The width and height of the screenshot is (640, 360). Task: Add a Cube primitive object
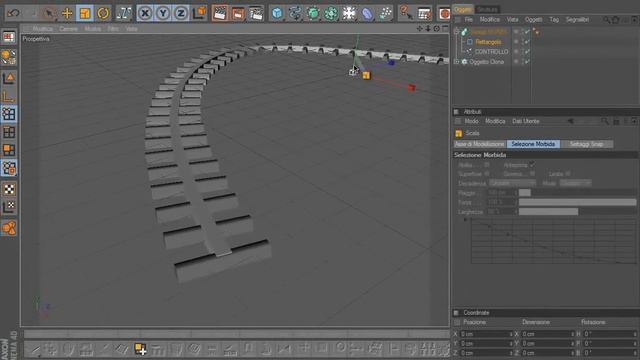pos(277,13)
